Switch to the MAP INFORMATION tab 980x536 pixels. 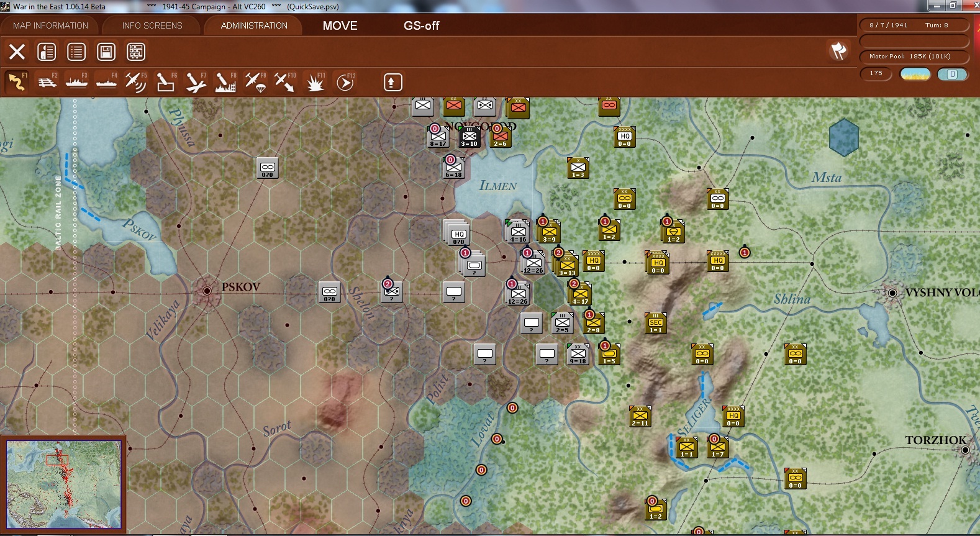click(50, 25)
